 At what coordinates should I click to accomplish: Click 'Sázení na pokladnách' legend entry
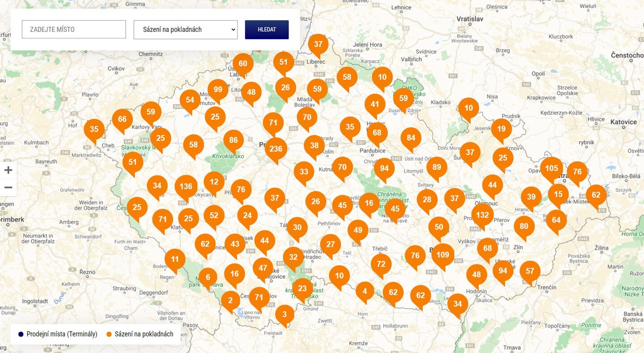140,334
